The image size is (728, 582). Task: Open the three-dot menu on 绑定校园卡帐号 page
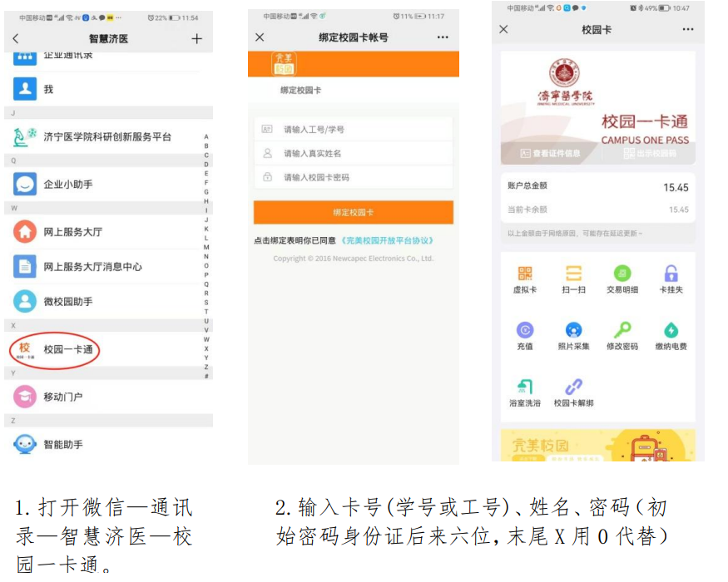[443, 37]
